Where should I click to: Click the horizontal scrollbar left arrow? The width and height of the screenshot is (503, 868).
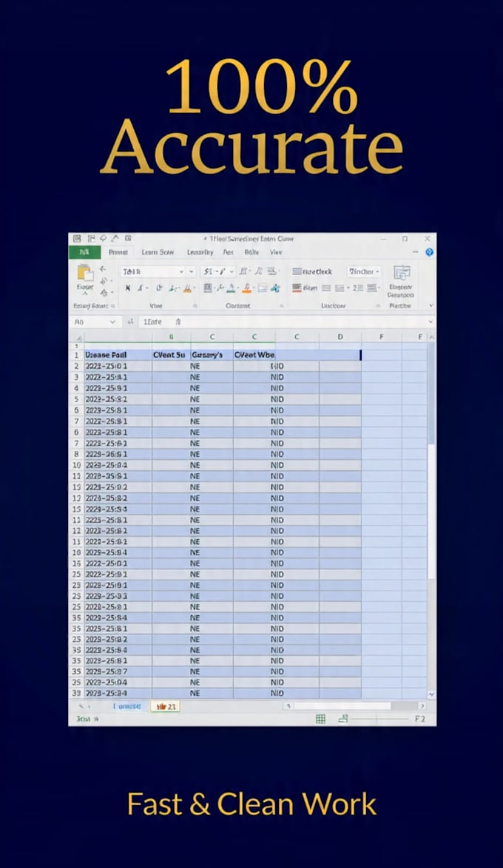tap(288, 706)
